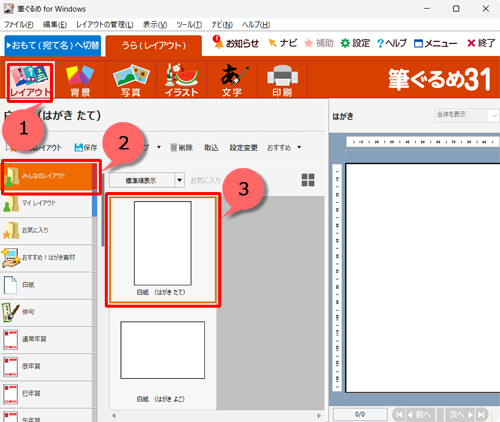Click the blank postcard canvas
Screen dimensions: 500x422
click(x=422, y=278)
